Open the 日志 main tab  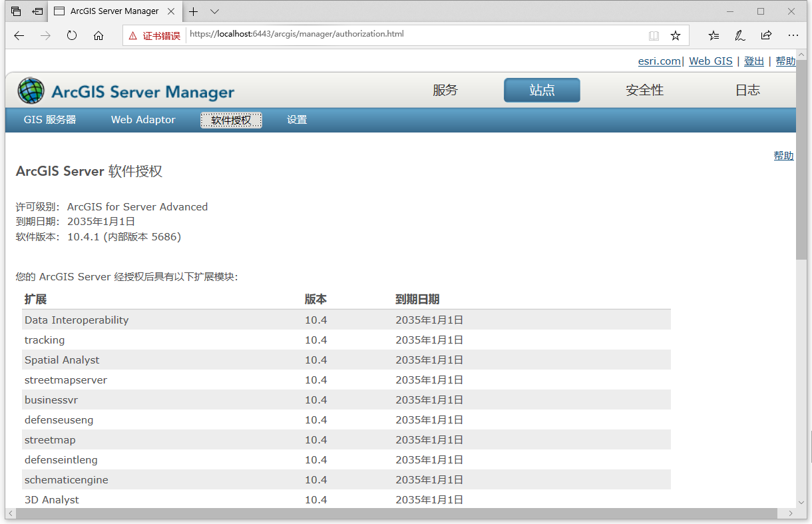pos(747,91)
